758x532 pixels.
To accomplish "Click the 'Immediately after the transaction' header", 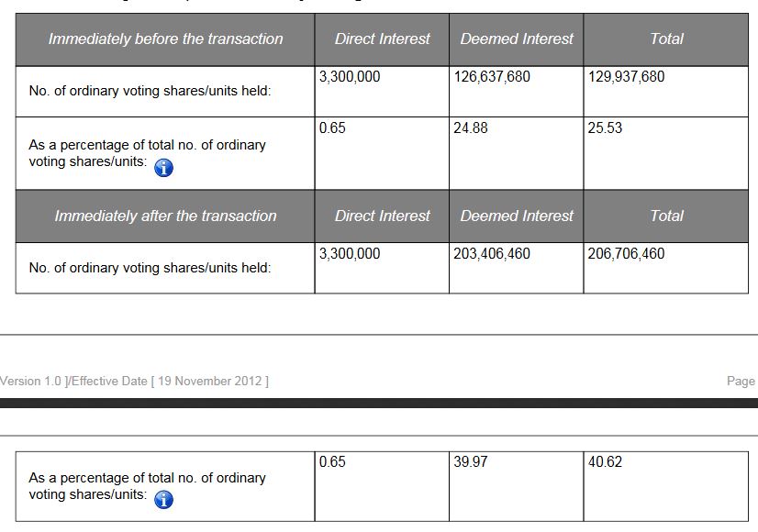I will pos(165,216).
